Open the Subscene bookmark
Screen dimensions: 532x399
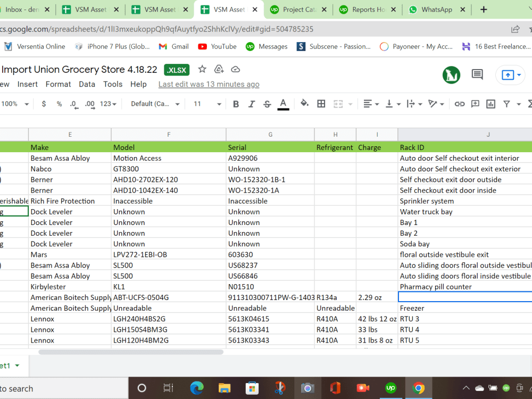[334, 46]
